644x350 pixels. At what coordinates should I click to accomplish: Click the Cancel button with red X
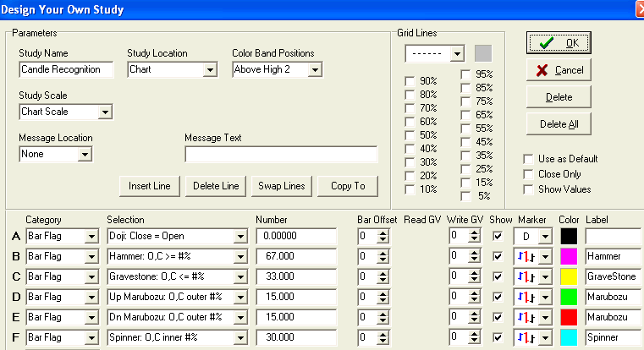point(559,70)
